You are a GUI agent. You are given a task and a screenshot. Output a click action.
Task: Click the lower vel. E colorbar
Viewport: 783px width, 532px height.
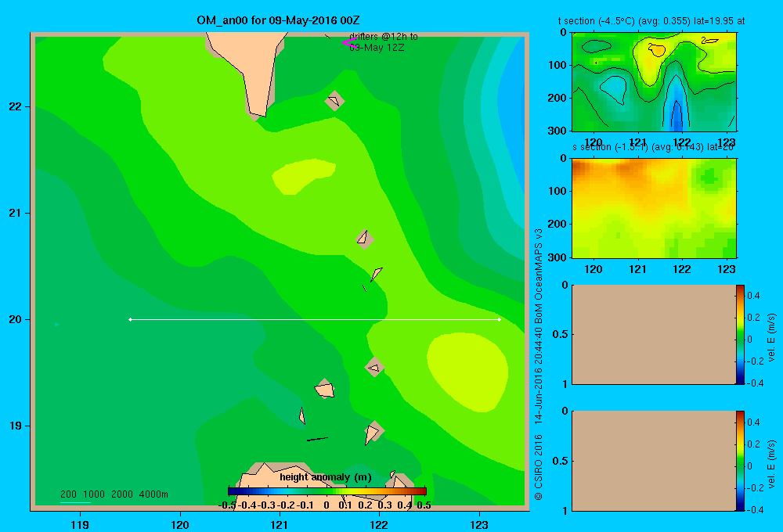(740, 461)
